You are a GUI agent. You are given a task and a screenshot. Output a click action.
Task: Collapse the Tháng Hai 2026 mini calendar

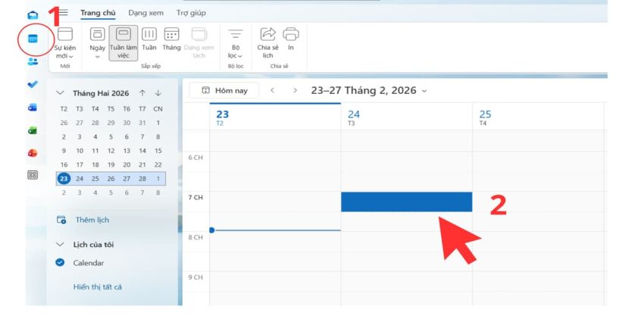(x=60, y=93)
